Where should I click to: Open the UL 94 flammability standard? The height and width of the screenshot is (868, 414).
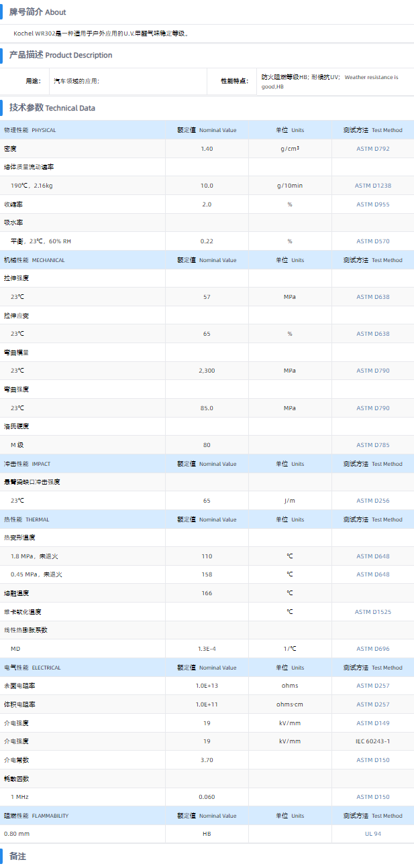(x=372, y=834)
